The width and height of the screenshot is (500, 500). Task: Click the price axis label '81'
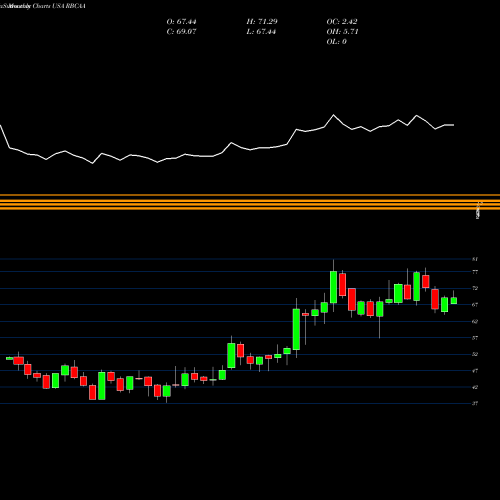[475, 259]
